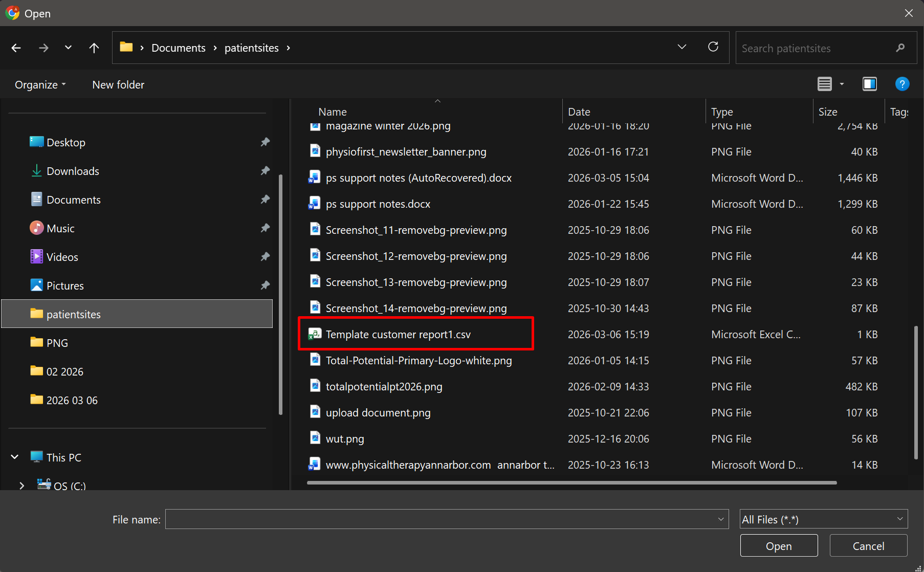This screenshot has width=924, height=572.
Task: Select the patientsites folder in sidebar
Action: tap(137, 314)
